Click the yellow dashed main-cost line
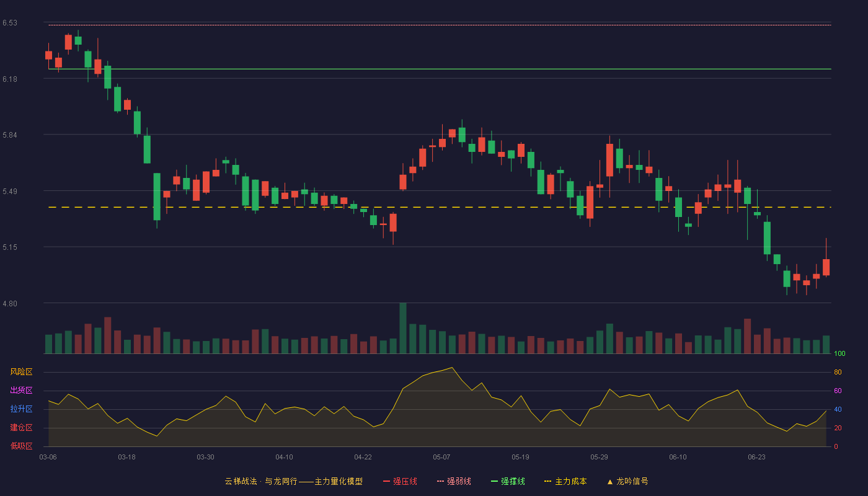Viewport: 868px width, 496px height. click(440, 207)
